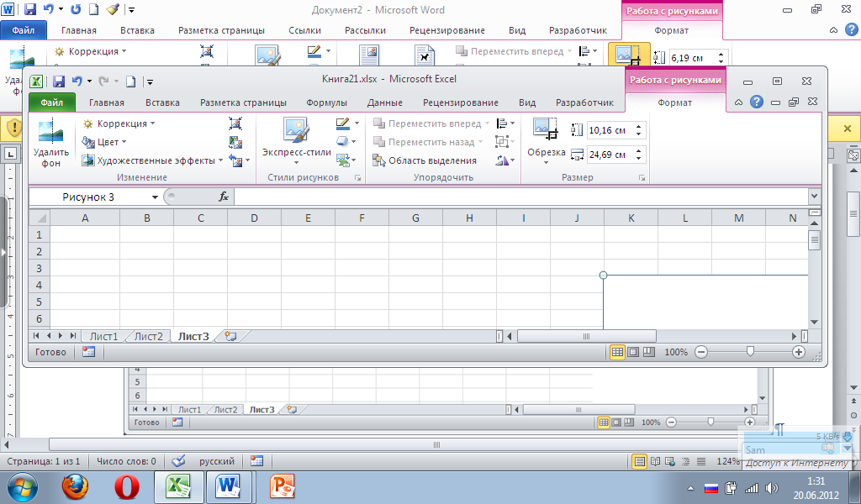Select Outline view in Word status bar
This screenshot has width=861, height=504.
click(x=686, y=461)
